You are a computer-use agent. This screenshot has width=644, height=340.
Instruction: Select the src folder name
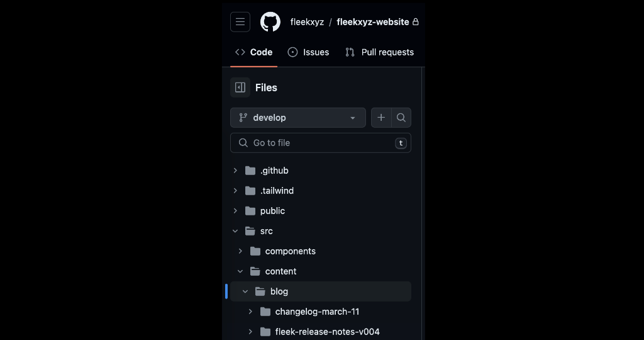[267, 230]
